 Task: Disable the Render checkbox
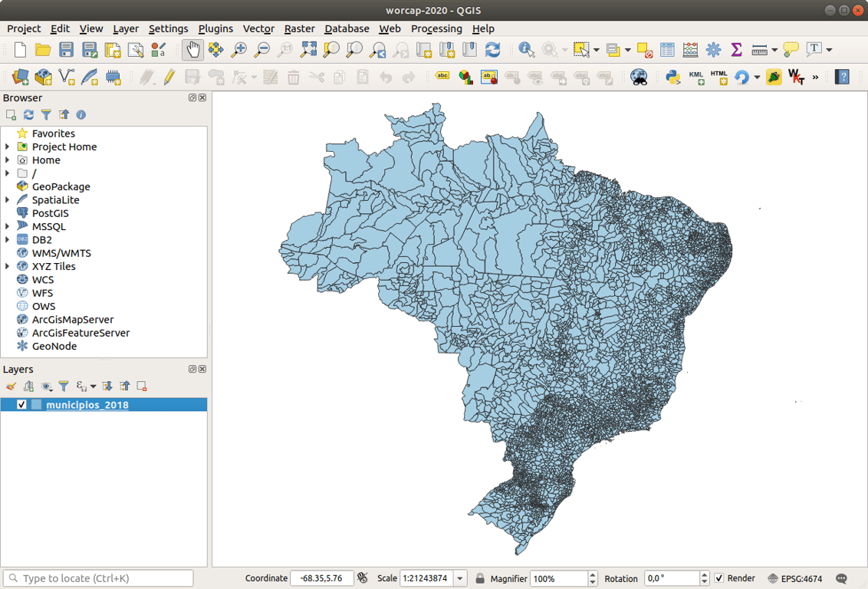pos(721,578)
